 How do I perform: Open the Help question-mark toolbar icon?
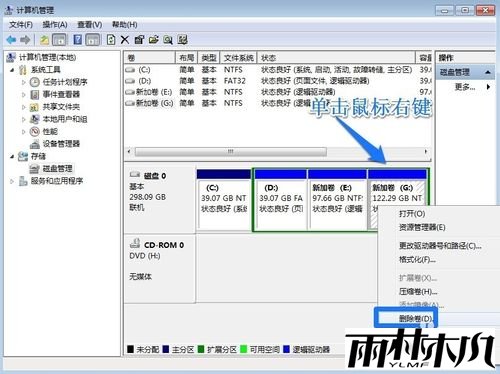tap(78, 40)
